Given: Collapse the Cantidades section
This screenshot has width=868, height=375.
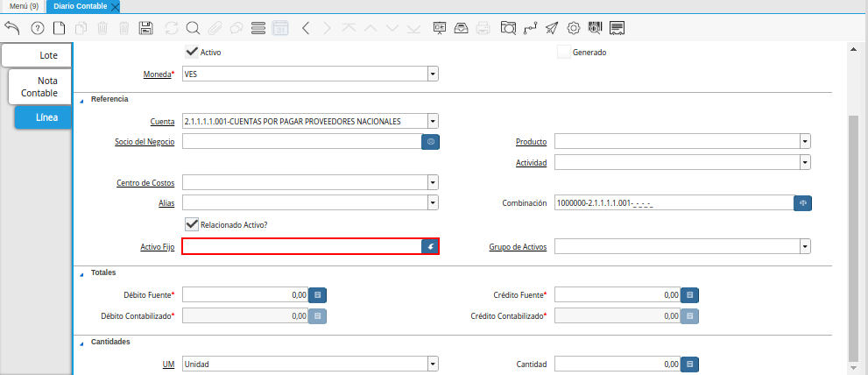Looking at the screenshot, I should coord(82,343).
